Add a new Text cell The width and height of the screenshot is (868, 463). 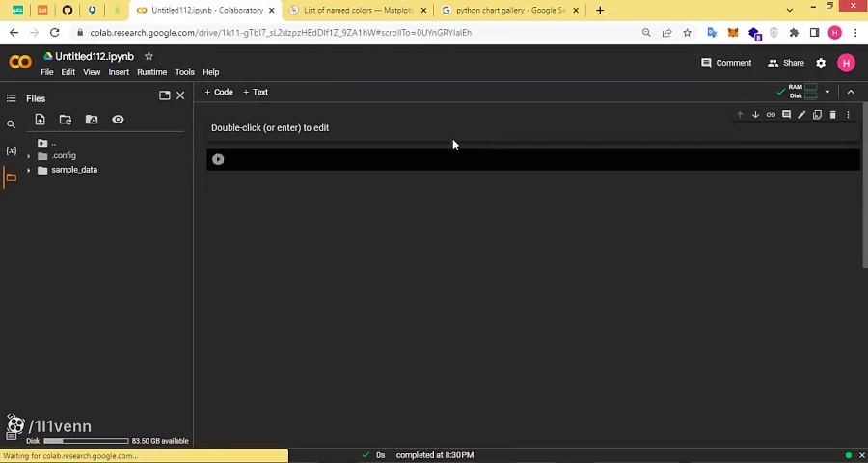(x=256, y=92)
